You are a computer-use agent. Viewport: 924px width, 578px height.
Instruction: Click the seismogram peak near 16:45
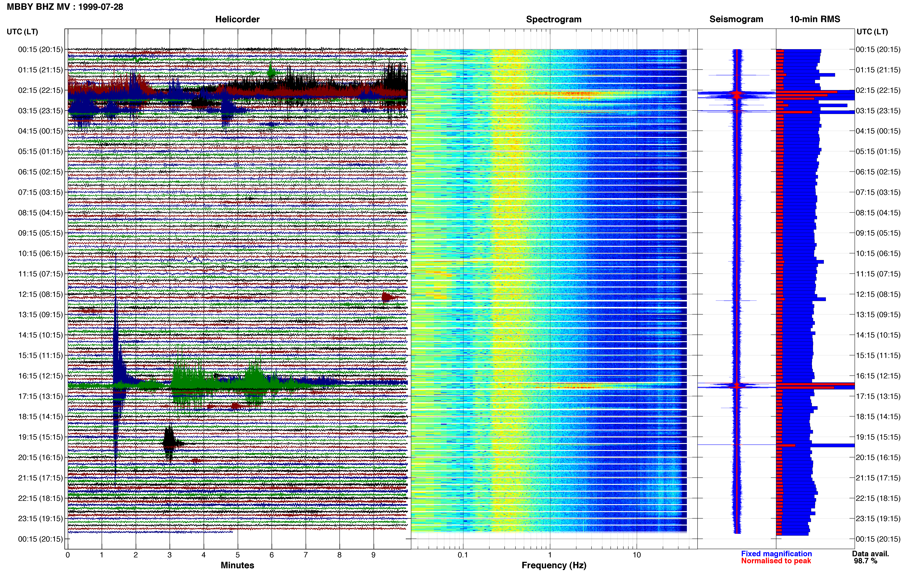point(737,386)
